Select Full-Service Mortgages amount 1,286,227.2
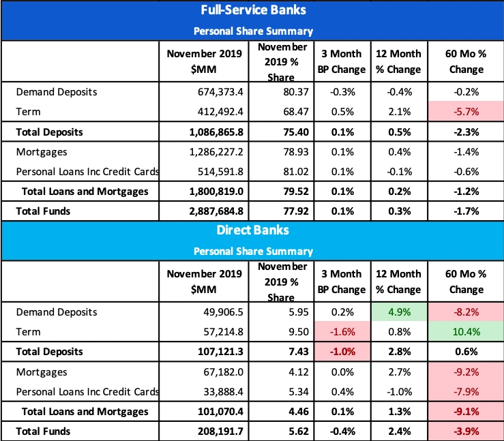Image resolution: width=504 pixels, height=441 pixels. [213, 151]
